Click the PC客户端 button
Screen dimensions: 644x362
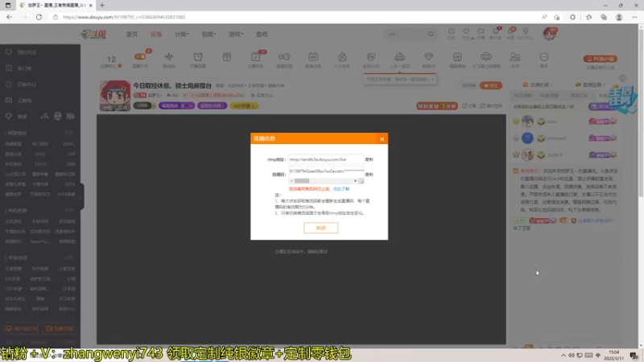point(601,59)
